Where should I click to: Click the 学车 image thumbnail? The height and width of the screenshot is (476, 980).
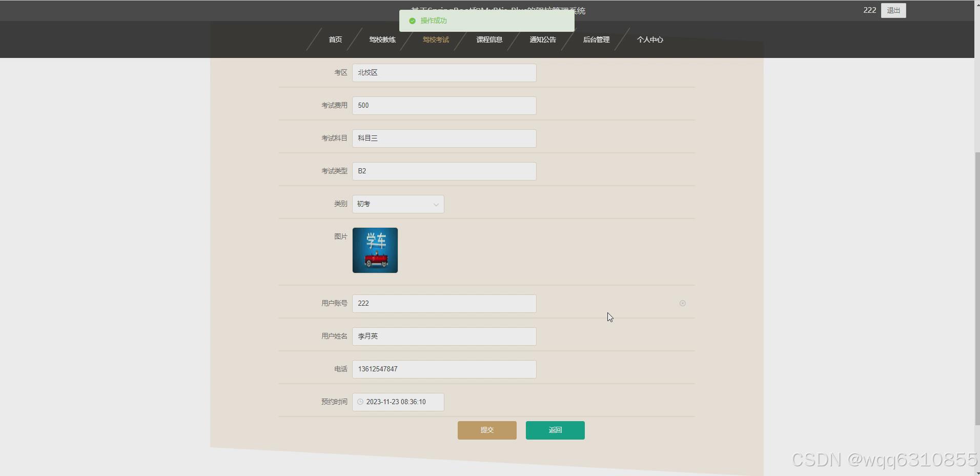[375, 250]
